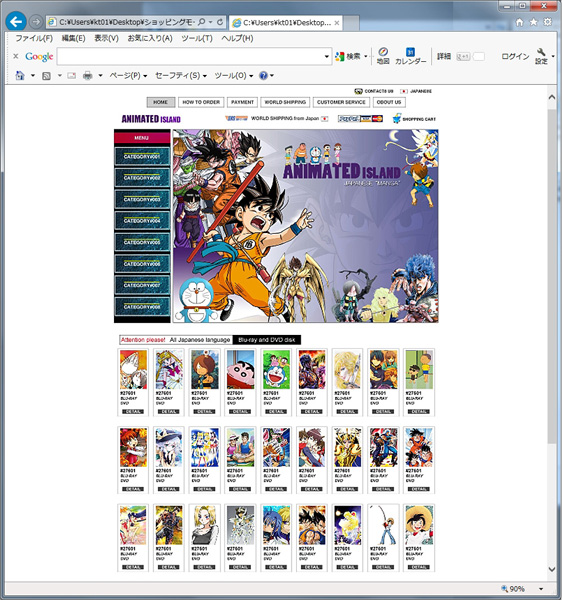
Task: Open favorites with the star icon
Action: 533,22
